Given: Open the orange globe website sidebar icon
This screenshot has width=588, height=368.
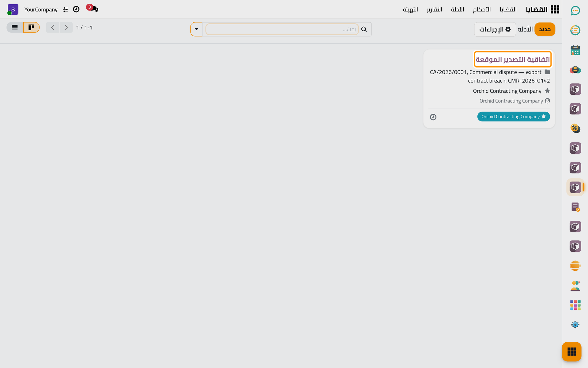Looking at the screenshot, I should (575, 266).
